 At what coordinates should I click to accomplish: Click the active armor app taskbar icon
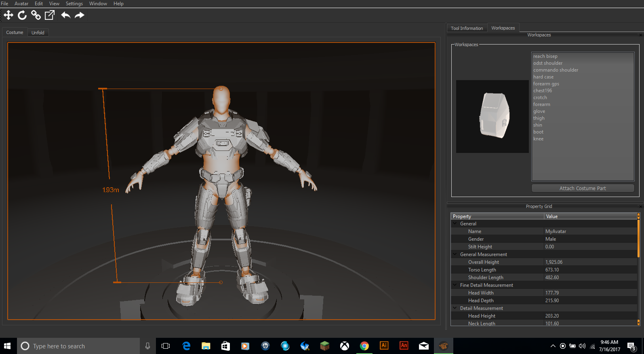[444, 346]
